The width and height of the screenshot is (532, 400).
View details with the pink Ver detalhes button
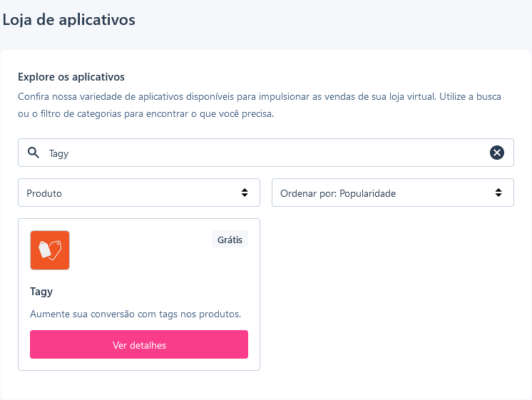pos(139,344)
